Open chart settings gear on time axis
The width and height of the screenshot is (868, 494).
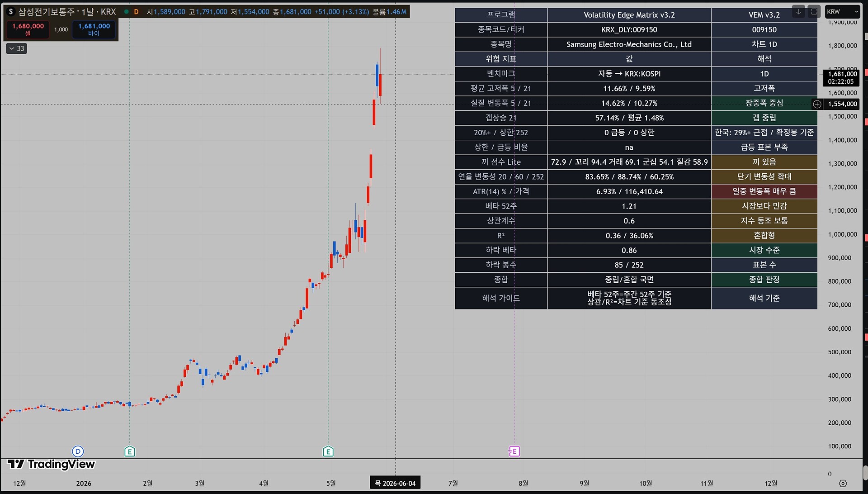(843, 483)
